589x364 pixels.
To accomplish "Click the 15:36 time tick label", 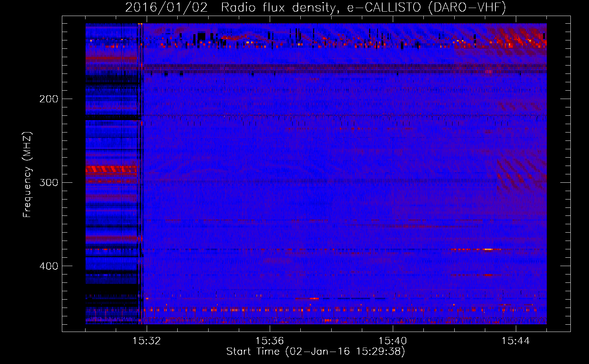I will (269, 341).
